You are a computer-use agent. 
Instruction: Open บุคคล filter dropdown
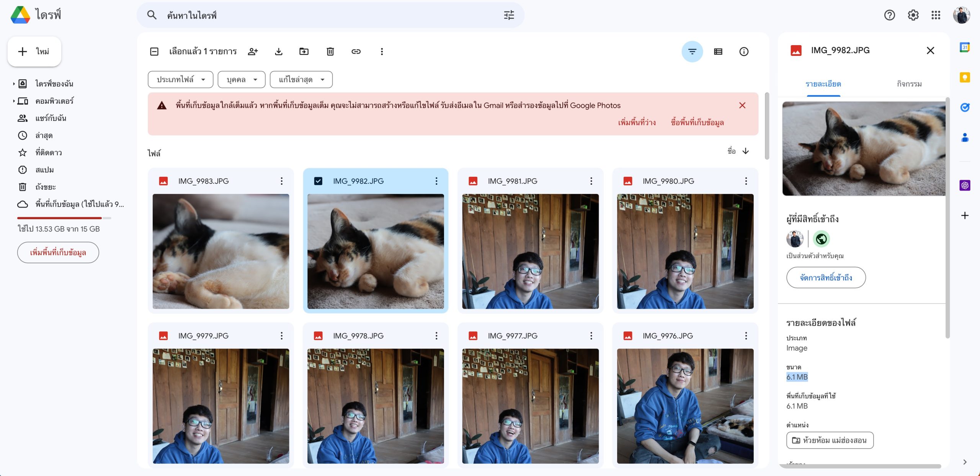241,80
